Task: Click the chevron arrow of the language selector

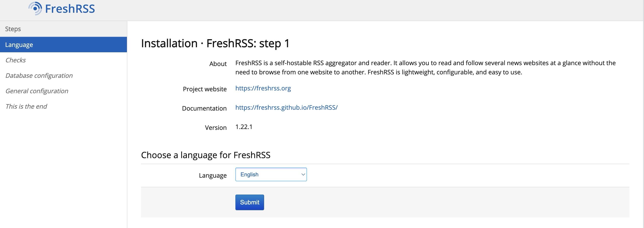Action: (303, 174)
